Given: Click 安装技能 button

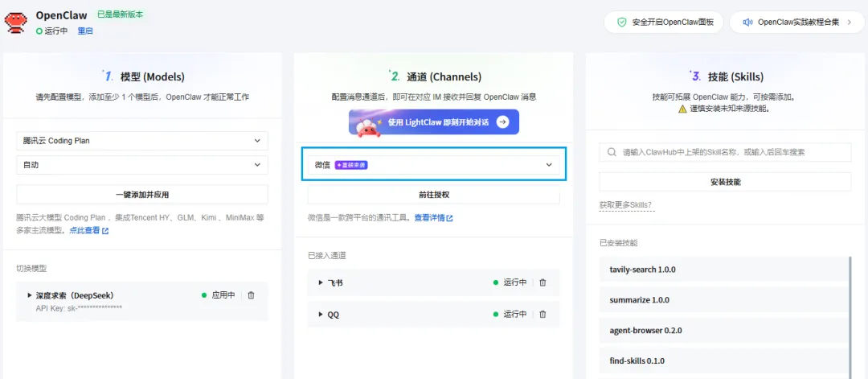Looking at the screenshot, I should (725, 182).
